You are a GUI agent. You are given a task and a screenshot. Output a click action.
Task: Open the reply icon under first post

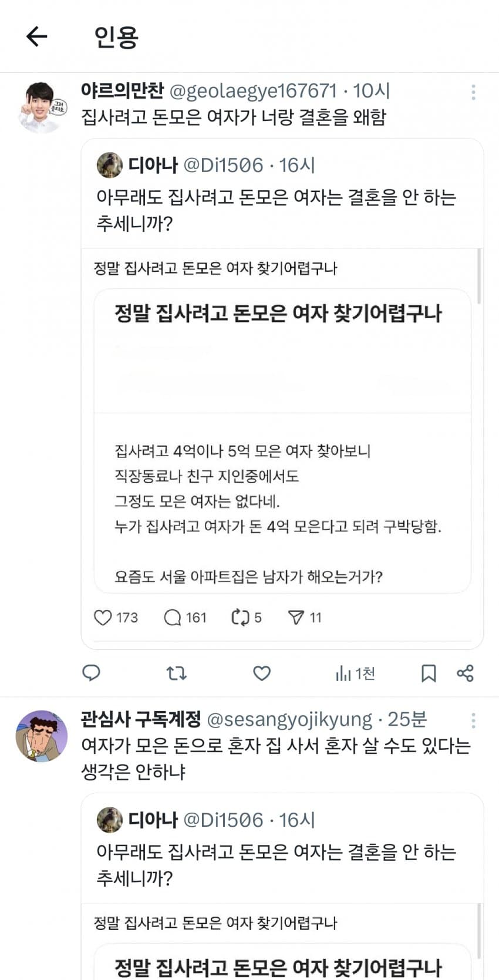[x=91, y=673]
